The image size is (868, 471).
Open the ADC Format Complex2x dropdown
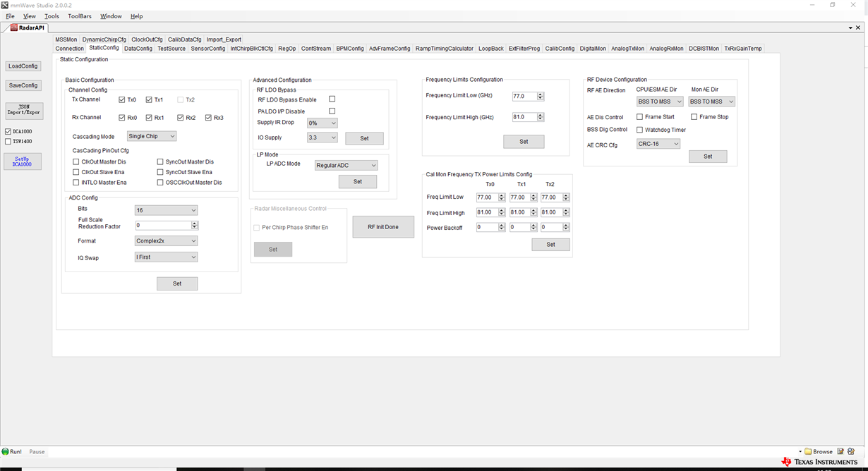[166, 241]
